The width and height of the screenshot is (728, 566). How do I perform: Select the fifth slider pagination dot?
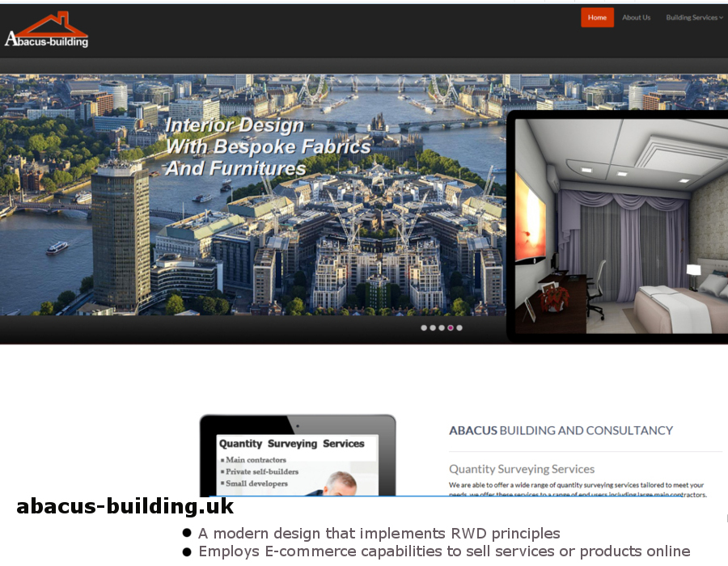459,328
